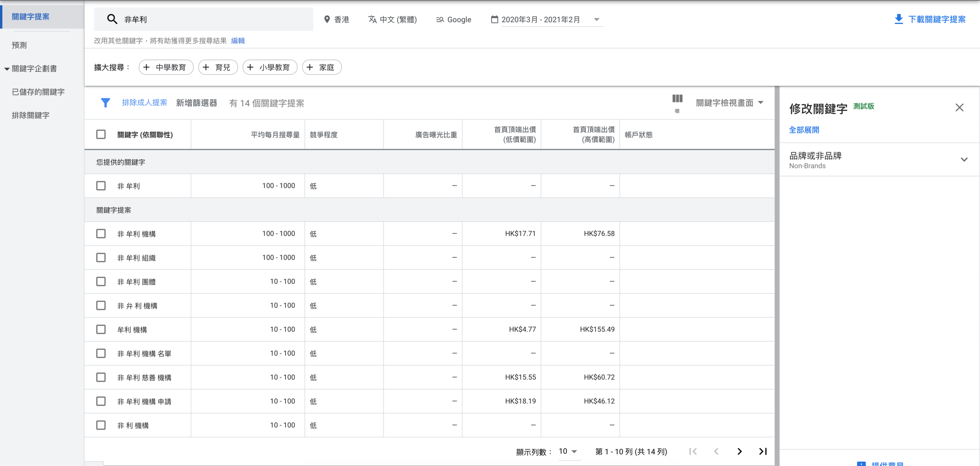
Task: Click the 編輯 link under the search box
Action: pyautogui.click(x=238, y=41)
